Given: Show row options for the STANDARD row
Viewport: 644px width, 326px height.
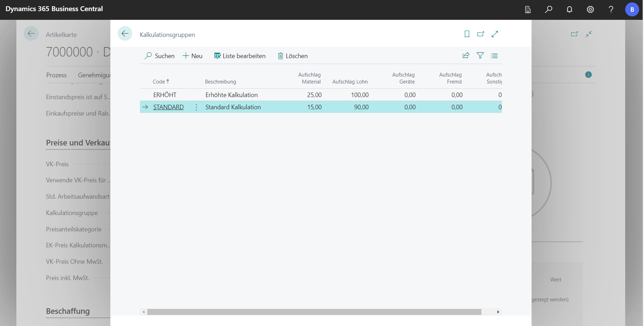Looking at the screenshot, I should click(x=196, y=107).
